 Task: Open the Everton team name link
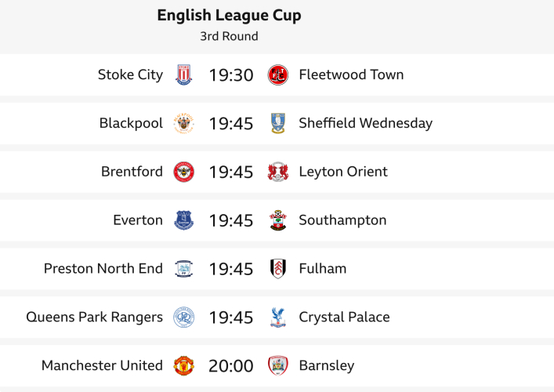click(x=138, y=220)
